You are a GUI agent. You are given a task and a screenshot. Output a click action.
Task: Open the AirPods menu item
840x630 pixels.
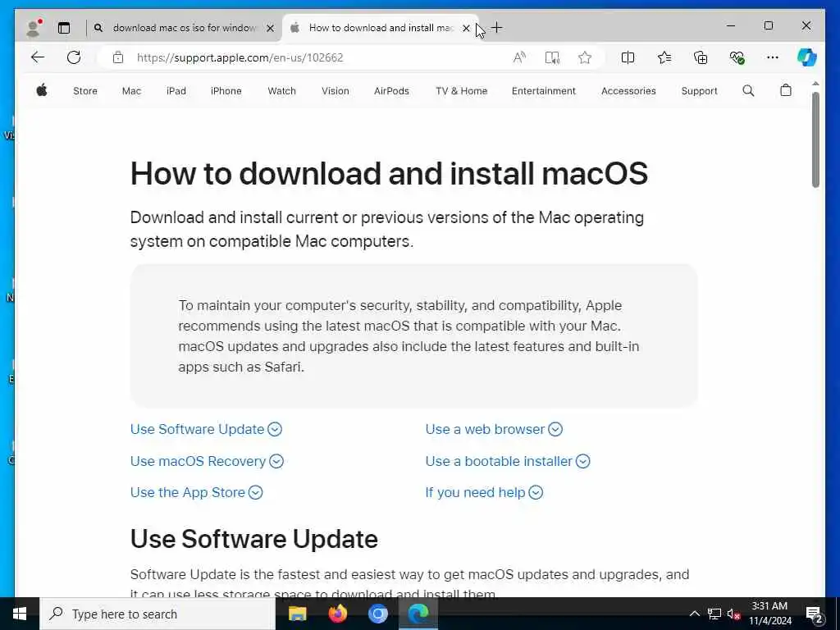(x=391, y=91)
